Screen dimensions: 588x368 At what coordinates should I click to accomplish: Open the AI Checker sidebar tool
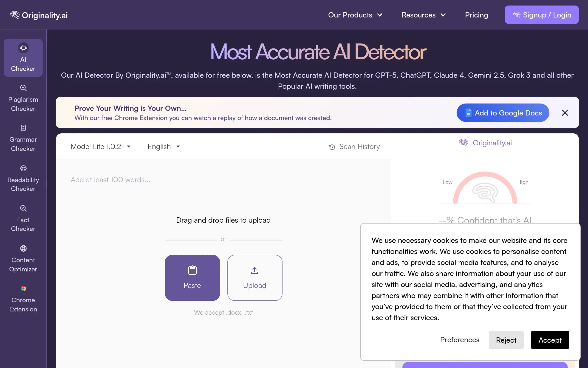click(23, 58)
